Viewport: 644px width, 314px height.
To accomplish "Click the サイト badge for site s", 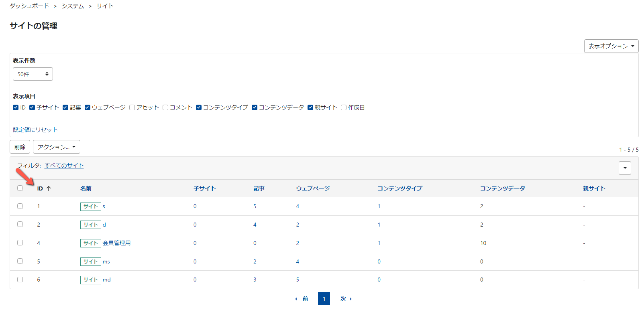I will 90,207.
